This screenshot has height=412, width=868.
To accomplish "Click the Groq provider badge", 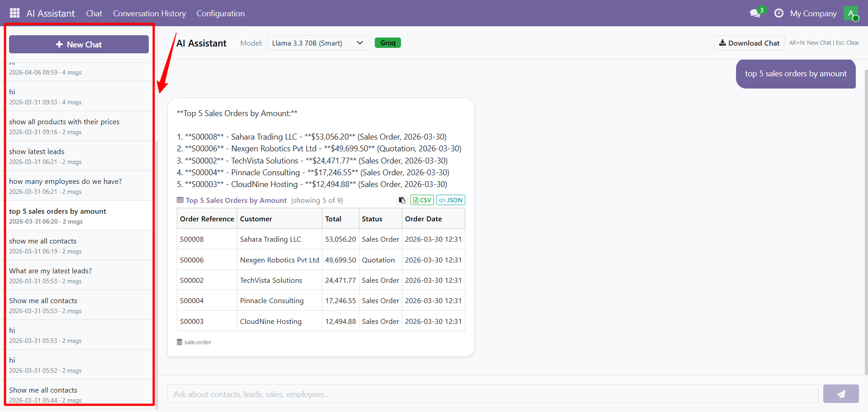I will click(387, 43).
